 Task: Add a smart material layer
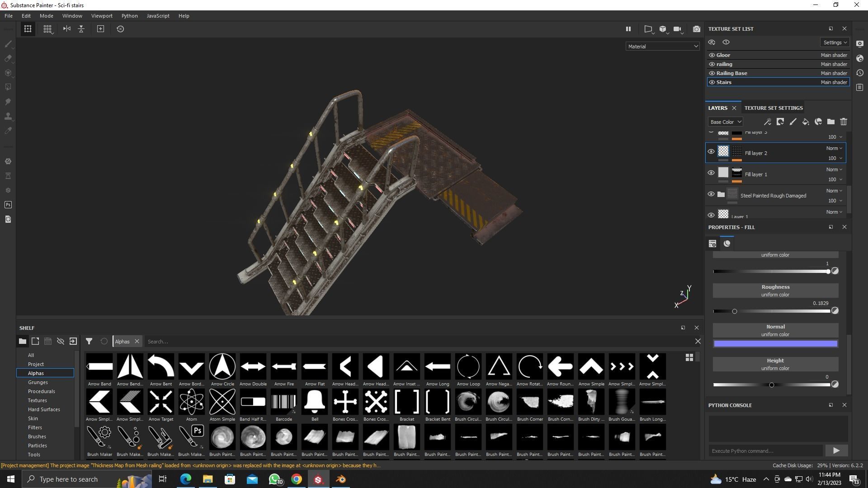[x=818, y=122]
